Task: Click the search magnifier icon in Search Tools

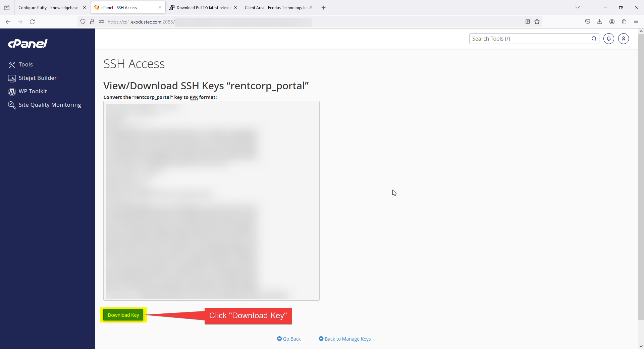Action: (594, 39)
